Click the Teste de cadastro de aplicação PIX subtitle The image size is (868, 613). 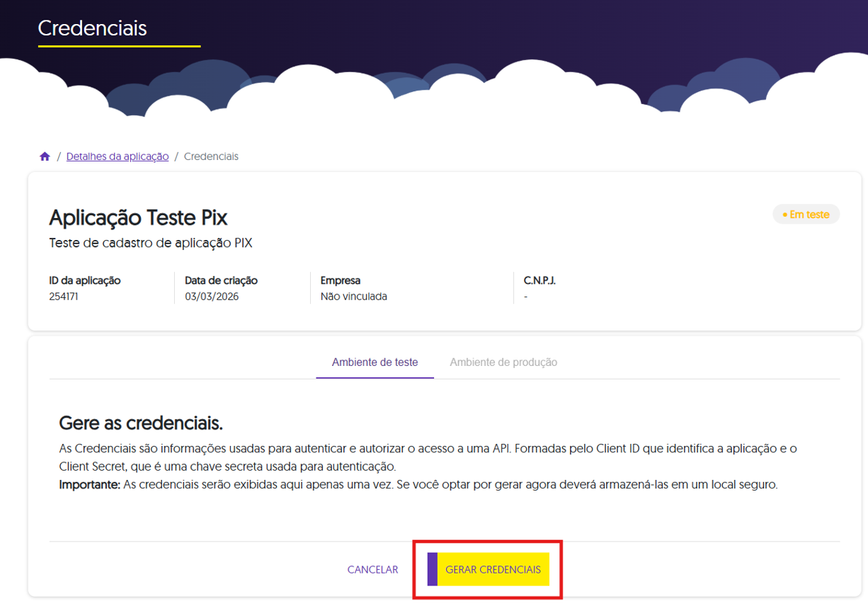pyautogui.click(x=151, y=244)
